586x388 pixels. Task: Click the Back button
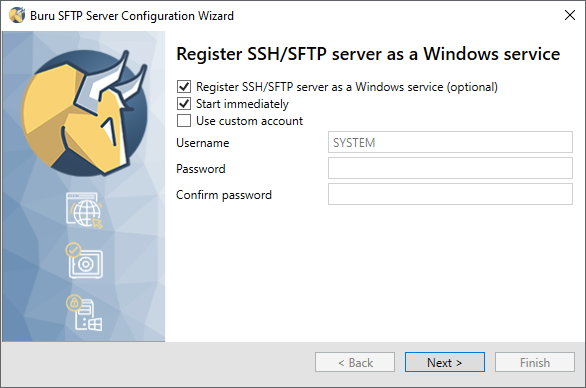[355, 362]
